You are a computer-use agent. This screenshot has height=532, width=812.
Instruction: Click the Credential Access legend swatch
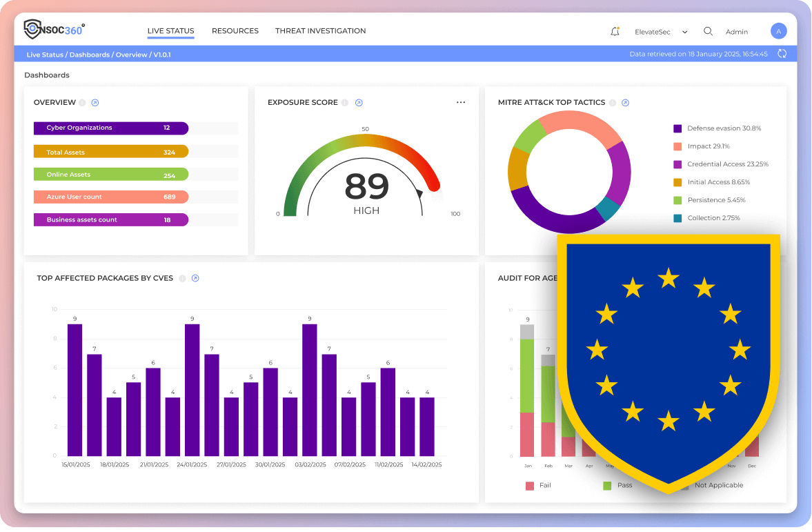tap(677, 164)
